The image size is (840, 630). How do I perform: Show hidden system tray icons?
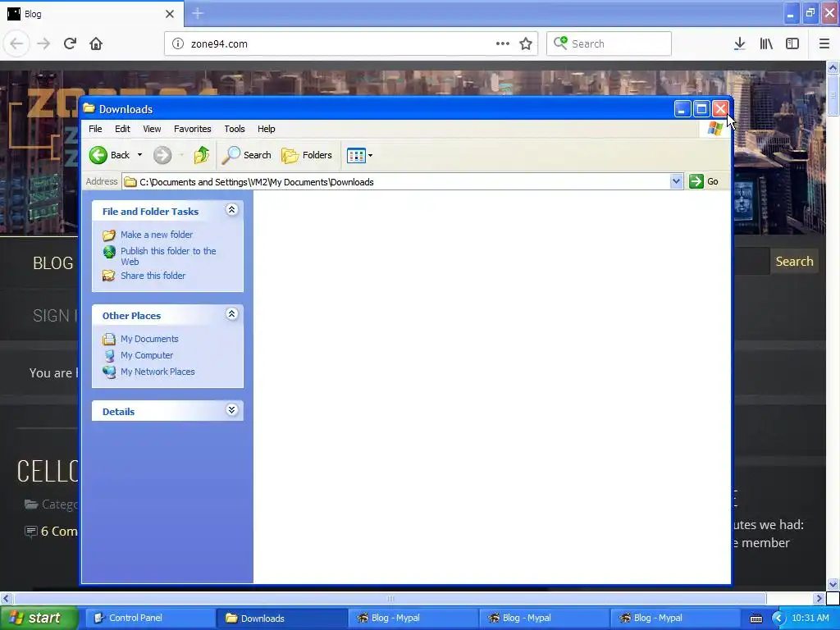pyautogui.click(x=778, y=619)
